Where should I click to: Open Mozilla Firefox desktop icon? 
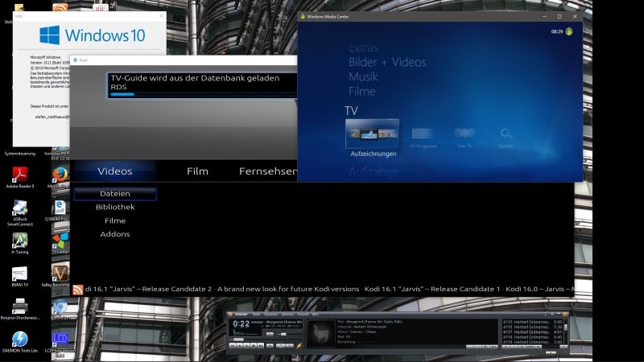point(60,176)
